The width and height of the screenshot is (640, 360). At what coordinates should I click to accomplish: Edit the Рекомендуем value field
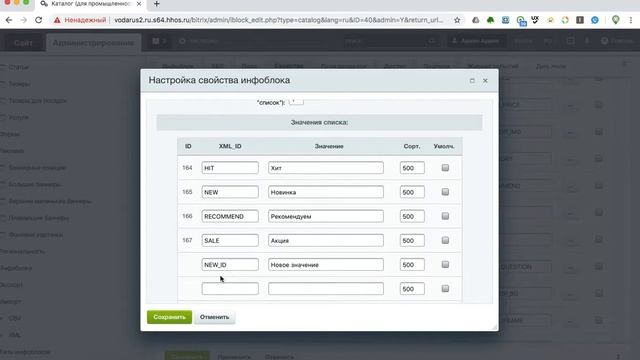[326, 216]
